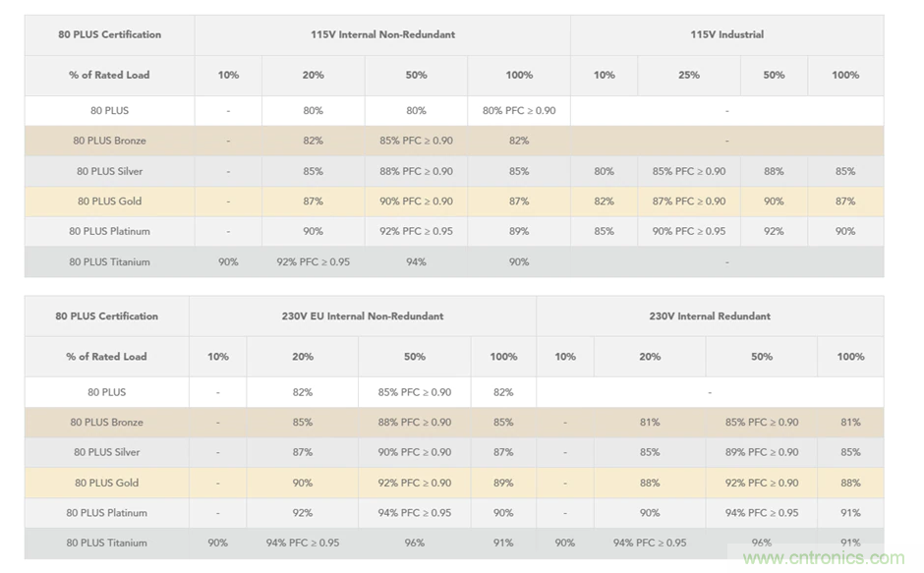Select the 80% PFC ≥ 0.90 cell

(519, 110)
